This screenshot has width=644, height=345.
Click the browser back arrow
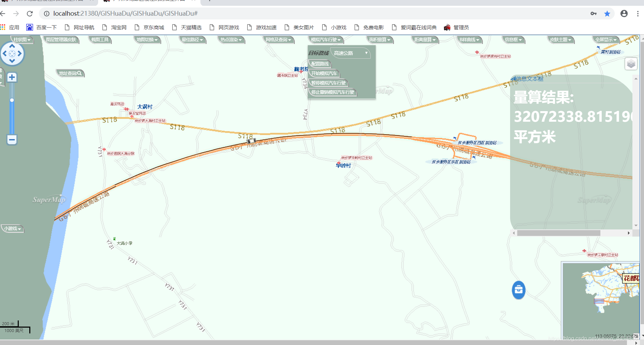[x=3, y=13]
